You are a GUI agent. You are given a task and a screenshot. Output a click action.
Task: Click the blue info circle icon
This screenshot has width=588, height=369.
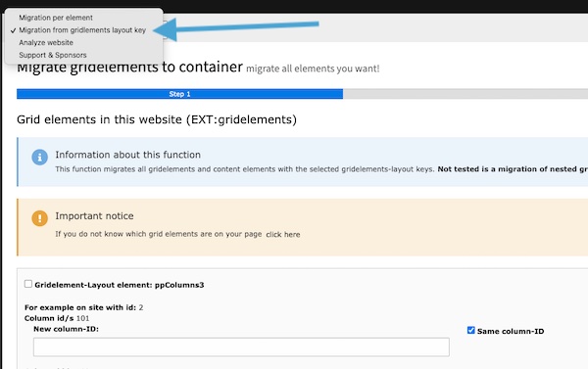click(x=40, y=157)
